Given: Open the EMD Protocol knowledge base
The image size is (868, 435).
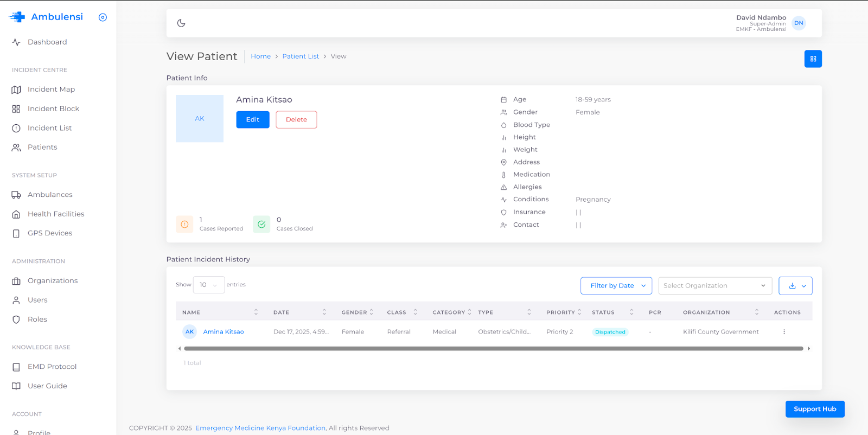Looking at the screenshot, I should [52, 367].
